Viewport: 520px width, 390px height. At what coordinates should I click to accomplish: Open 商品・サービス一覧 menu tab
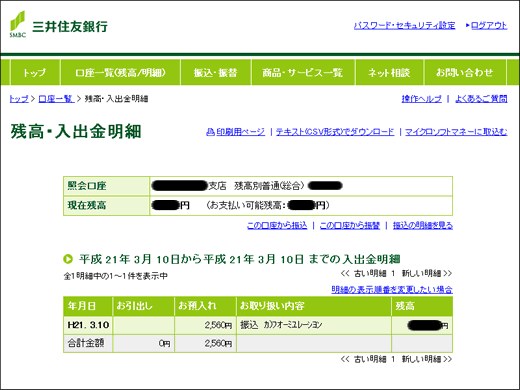[303, 72]
